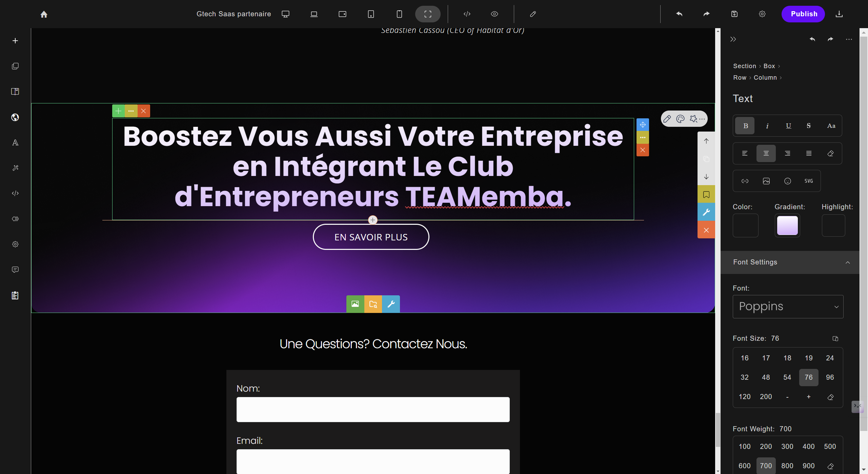868x474 pixels.
Task: Set font size to 96
Action: coord(830,377)
